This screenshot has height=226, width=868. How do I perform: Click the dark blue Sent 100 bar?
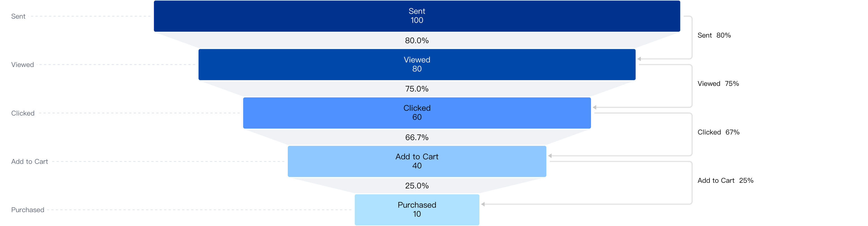pos(417,16)
